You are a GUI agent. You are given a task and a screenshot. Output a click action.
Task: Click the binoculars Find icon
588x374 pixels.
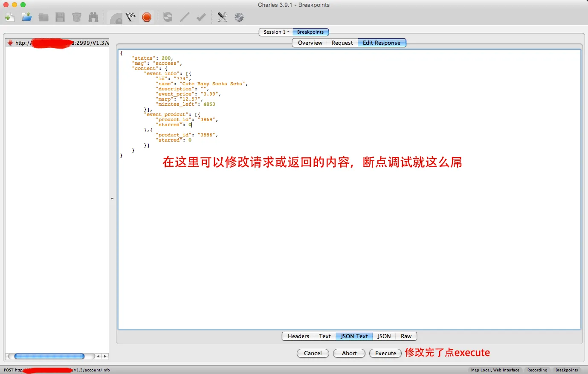tap(93, 17)
